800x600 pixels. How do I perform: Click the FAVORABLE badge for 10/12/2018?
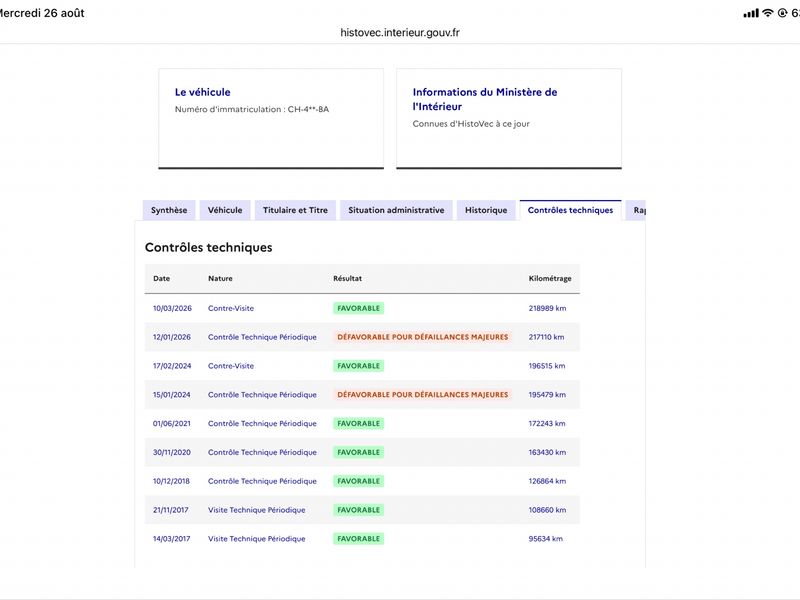tap(359, 481)
